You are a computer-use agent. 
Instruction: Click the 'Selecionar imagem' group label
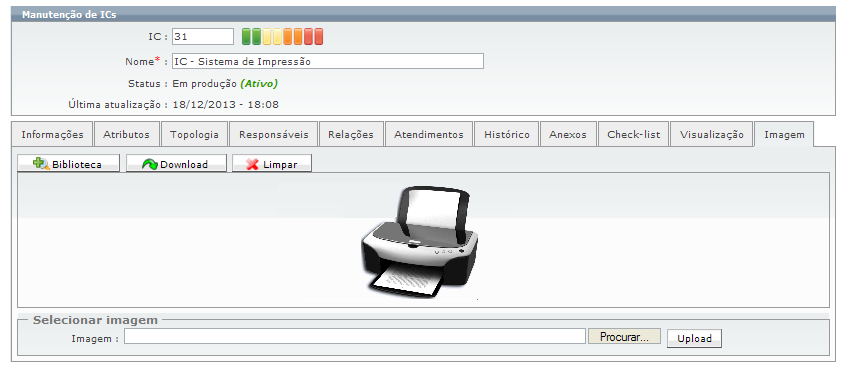click(x=95, y=320)
